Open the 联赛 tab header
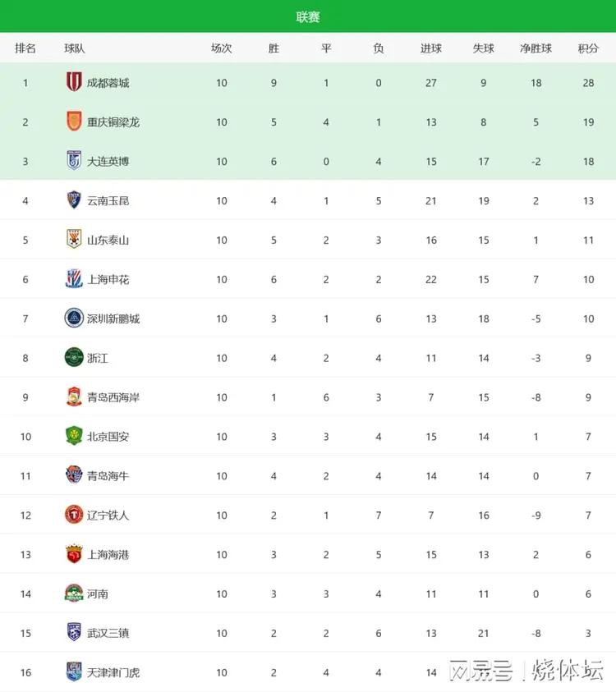This screenshot has height=692, width=616. [x=308, y=16]
